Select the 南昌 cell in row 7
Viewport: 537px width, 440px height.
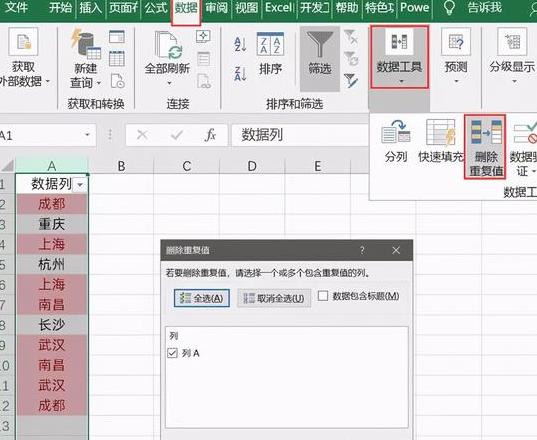click(x=52, y=305)
